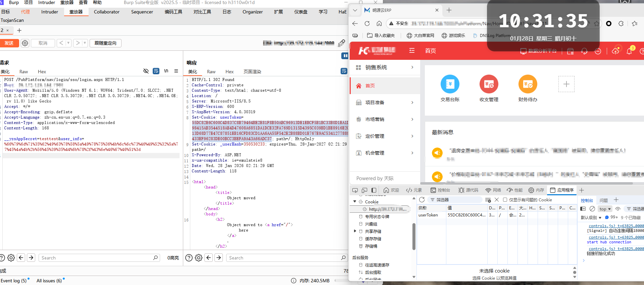This screenshot has height=285, width=644.
Task: Open DNSLog Platform bookmark
Action: [492, 35]
